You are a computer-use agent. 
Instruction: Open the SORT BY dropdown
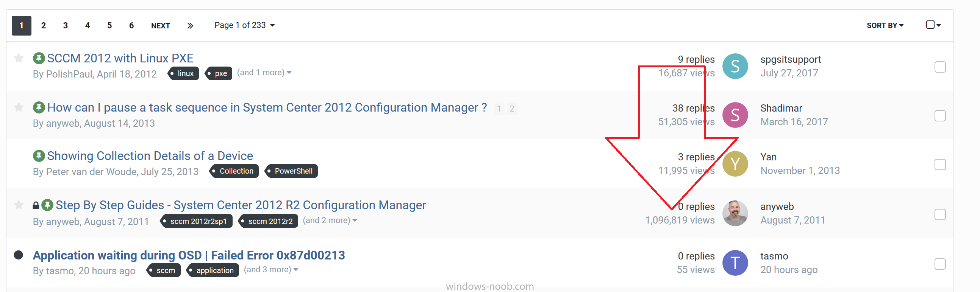885,25
